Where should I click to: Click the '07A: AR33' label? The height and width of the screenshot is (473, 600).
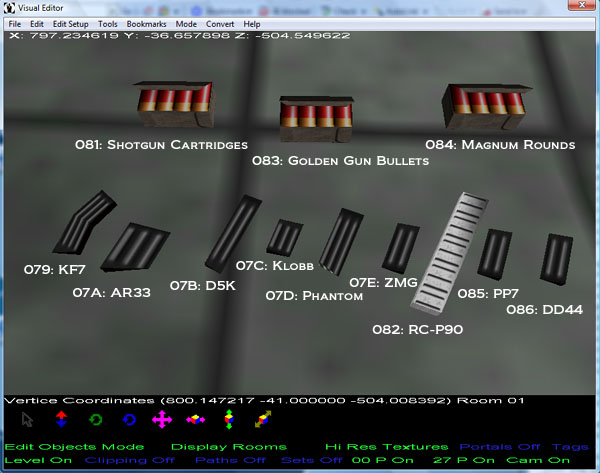(112, 293)
